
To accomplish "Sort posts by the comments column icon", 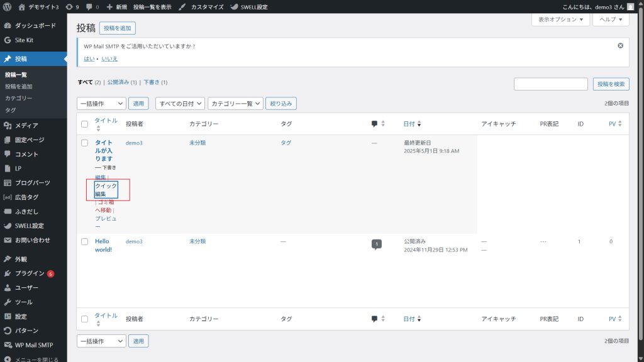I will [377, 124].
